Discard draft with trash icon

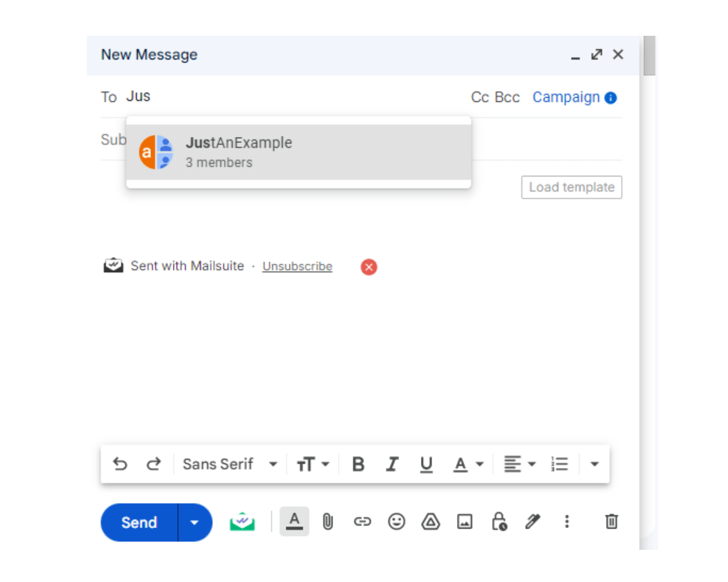[x=612, y=521]
